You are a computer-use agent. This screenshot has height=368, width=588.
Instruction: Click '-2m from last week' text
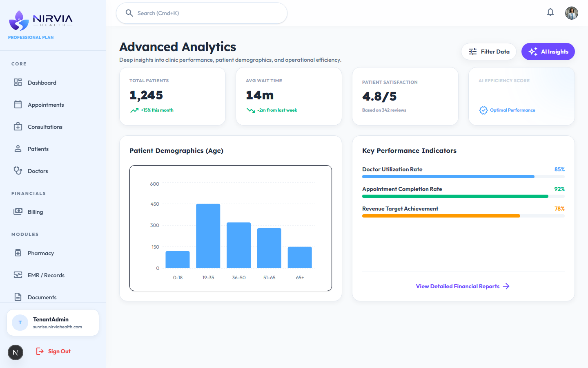pos(277,110)
